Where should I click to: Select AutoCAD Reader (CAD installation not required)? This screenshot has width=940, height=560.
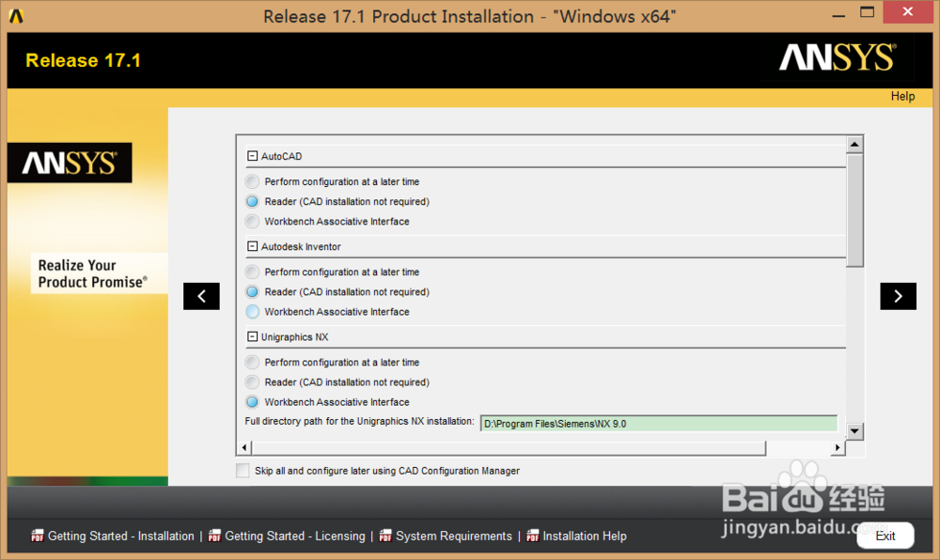[252, 201]
